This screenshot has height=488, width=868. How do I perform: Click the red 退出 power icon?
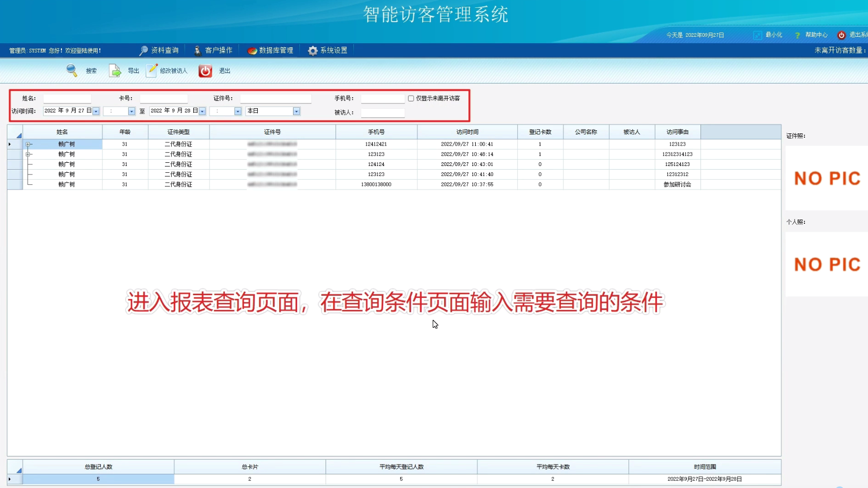coord(205,71)
